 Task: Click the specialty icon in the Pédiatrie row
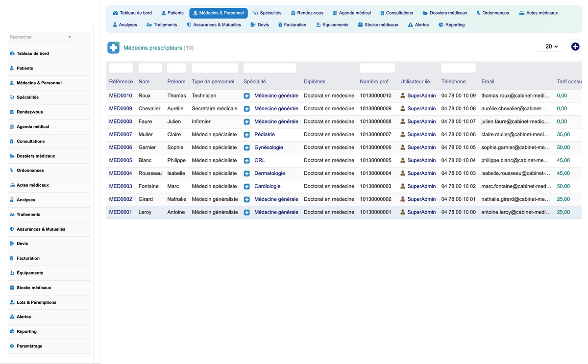tap(247, 135)
